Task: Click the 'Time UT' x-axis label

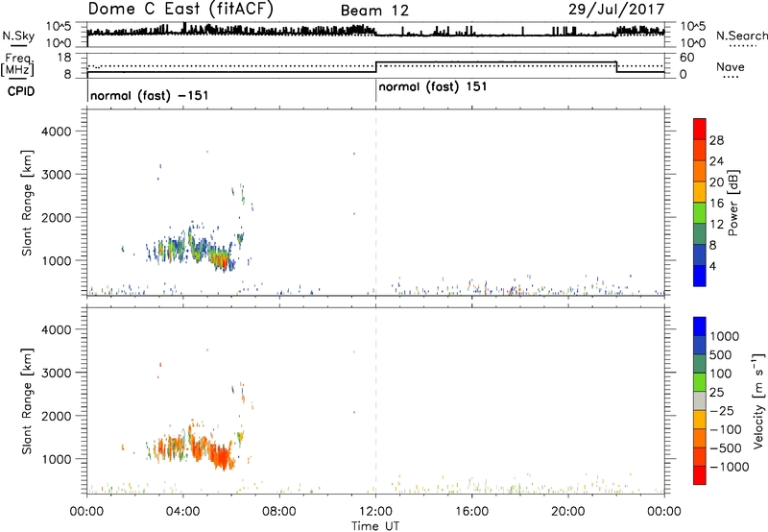Action: pos(375,525)
